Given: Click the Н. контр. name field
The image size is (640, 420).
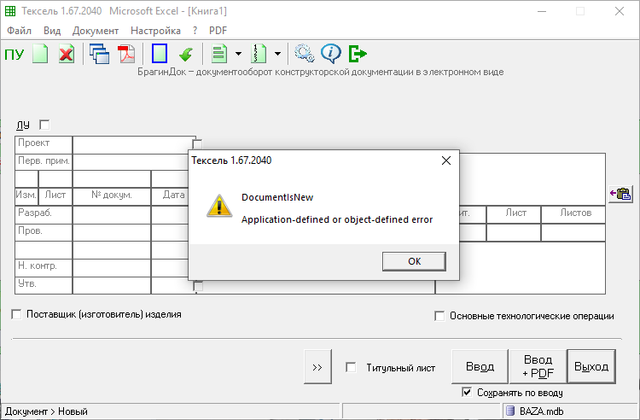Looking at the screenshot, I should click(x=111, y=267).
